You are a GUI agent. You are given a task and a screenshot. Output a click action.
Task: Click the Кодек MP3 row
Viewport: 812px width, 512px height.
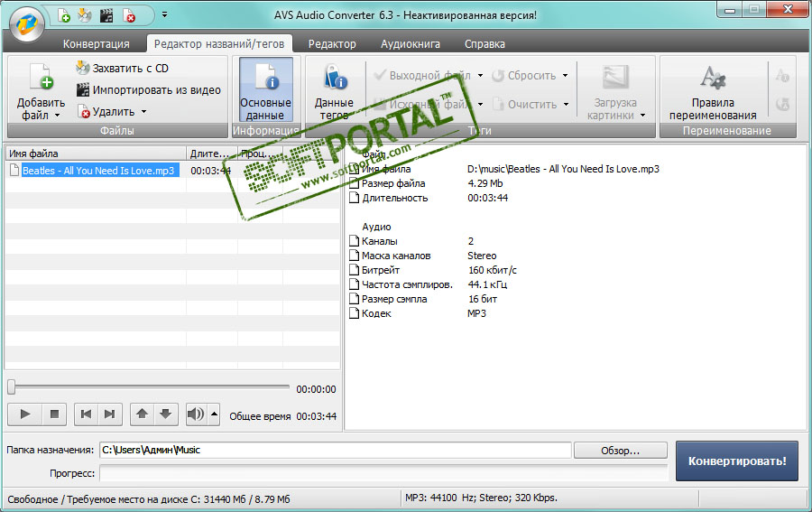click(x=418, y=313)
